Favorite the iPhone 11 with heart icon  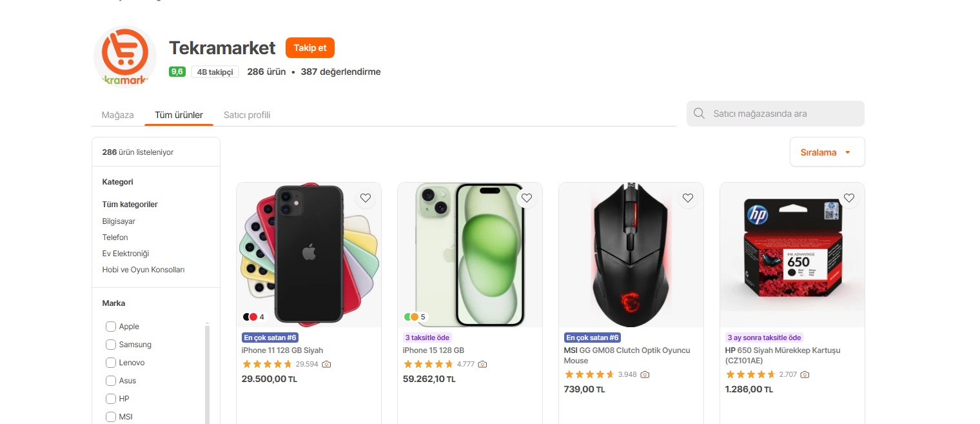tap(366, 198)
